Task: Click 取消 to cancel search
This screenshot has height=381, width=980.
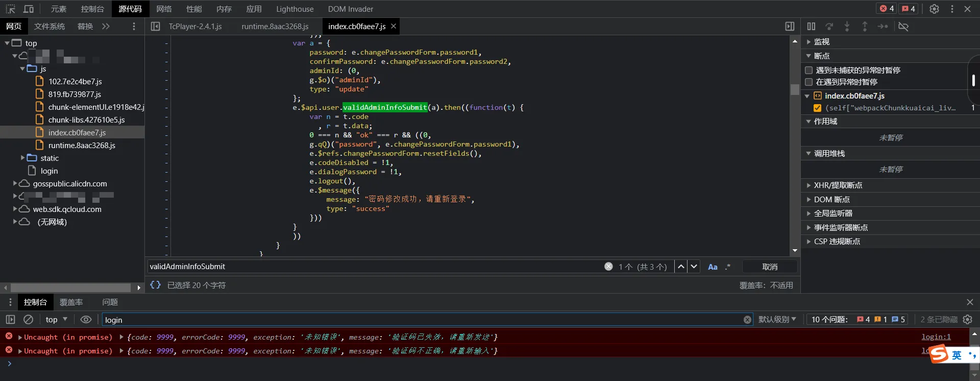Action: pyautogui.click(x=769, y=267)
